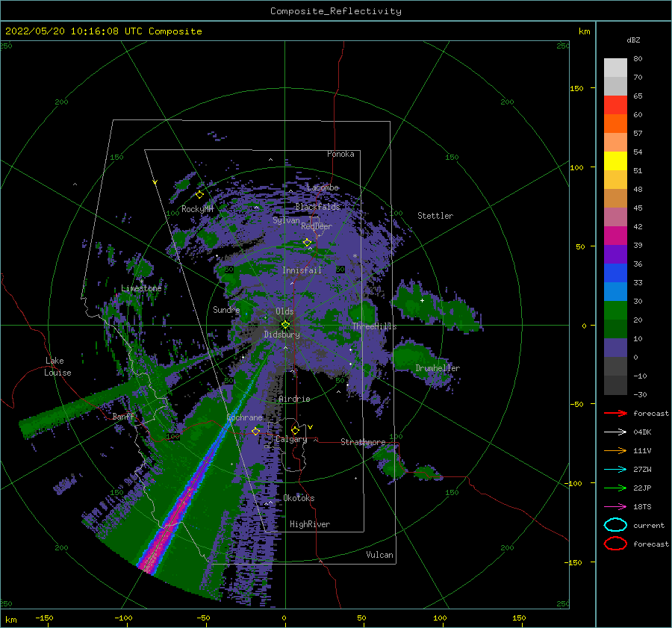Image resolution: width=672 pixels, height=628 pixels.
Task: Select the white 04DK arrow legend icon
Action: (x=615, y=432)
